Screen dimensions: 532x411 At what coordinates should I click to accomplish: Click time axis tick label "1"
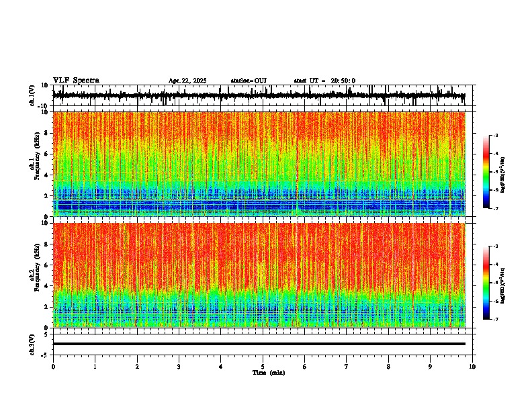point(95,367)
